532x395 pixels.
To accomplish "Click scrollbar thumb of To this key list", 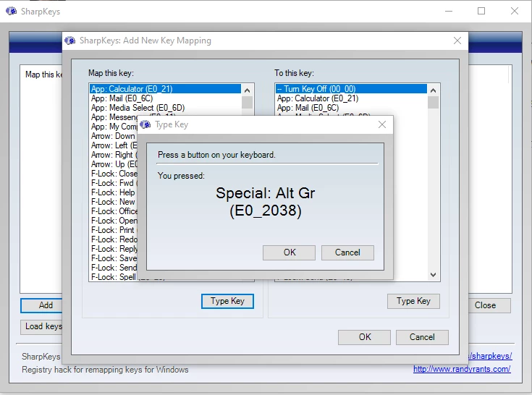I will click(433, 103).
